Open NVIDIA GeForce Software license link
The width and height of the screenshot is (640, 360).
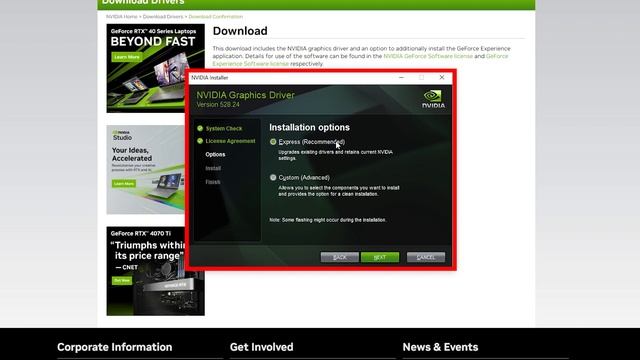tap(428, 56)
